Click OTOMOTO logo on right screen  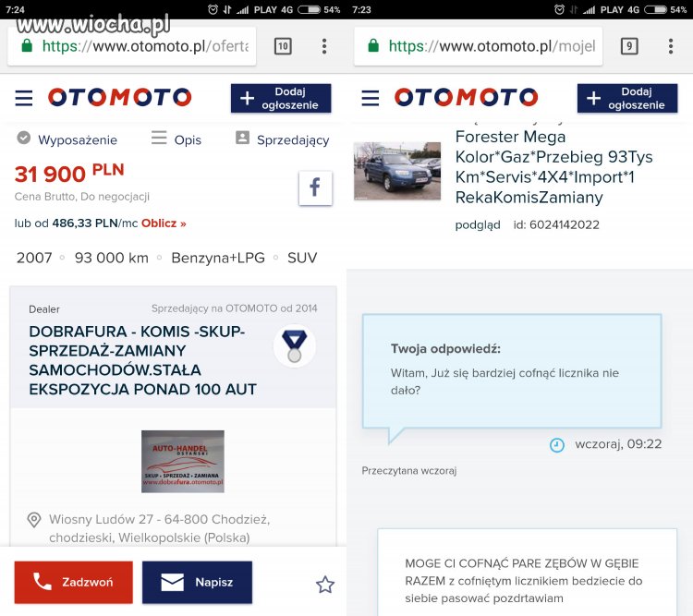[x=467, y=97]
